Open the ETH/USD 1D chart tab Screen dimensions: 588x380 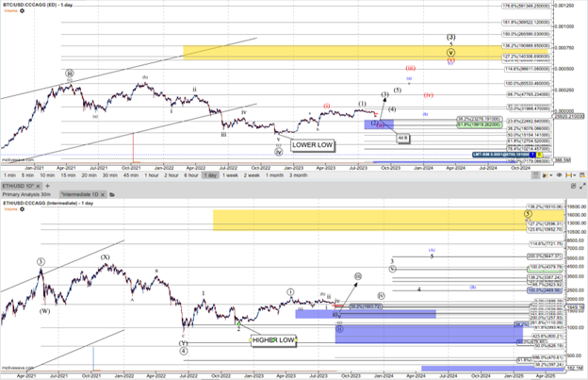pos(20,186)
